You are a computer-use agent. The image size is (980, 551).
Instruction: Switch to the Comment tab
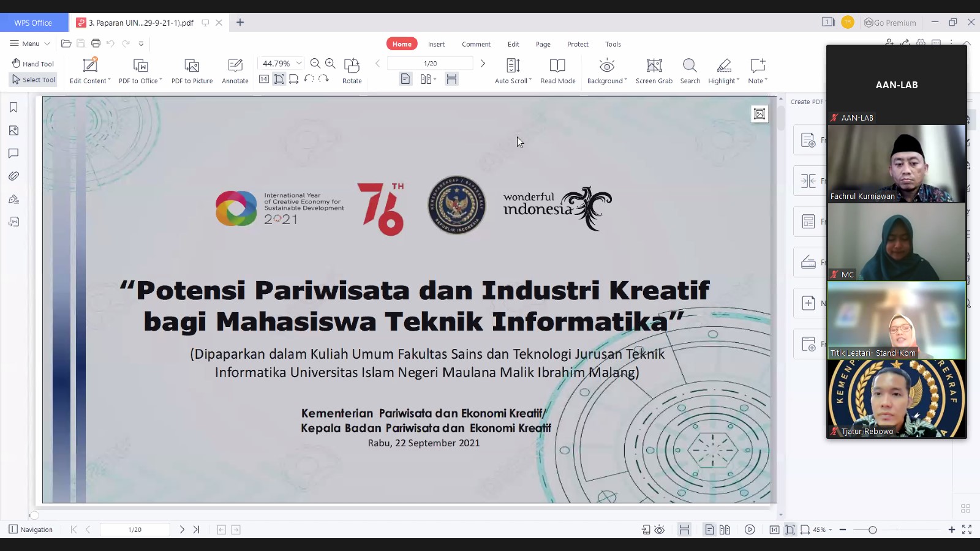point(476,44)
